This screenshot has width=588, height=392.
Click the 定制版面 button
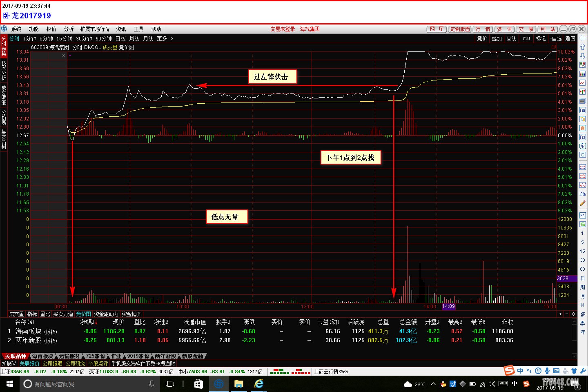point(460,29)
